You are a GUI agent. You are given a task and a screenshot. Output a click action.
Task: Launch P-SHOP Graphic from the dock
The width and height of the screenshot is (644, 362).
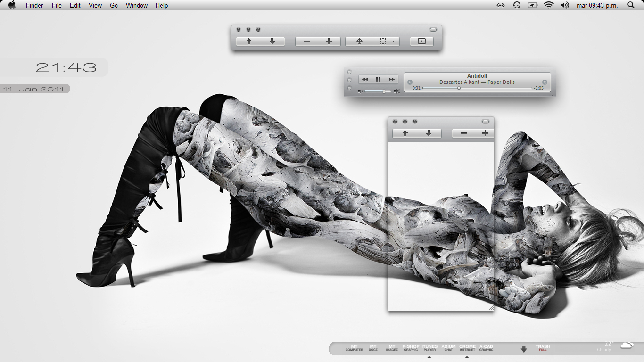pos(411,348)
